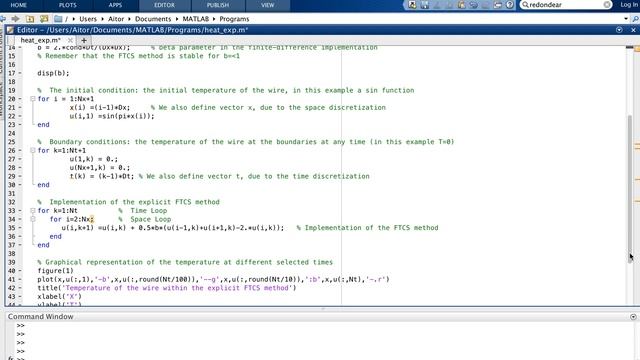Expand the arrow after Documents in path
This screenshot has width=640, height=360.
[x=177, y=19]
